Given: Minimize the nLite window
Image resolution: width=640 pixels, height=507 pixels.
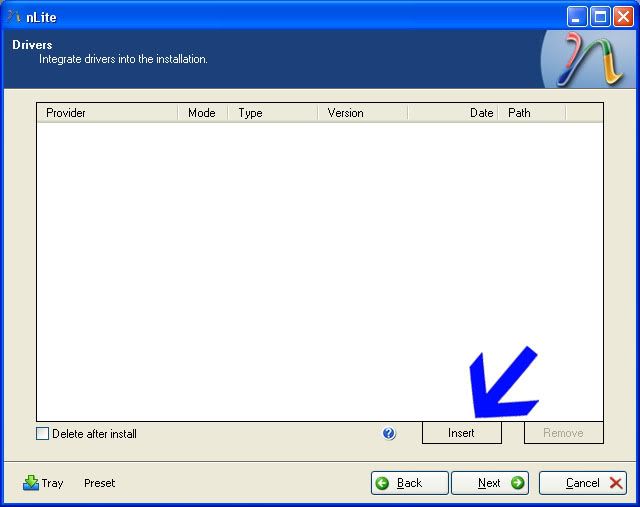Looking at the screenshot, I should (x=577, y=16).
